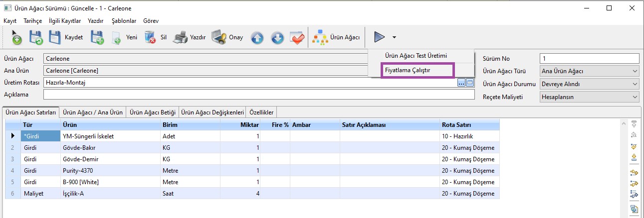Switch to the Ürün Ağacı Betiği tab
Viewport: 644px width, 218px height.
click(x=153, y=112)
